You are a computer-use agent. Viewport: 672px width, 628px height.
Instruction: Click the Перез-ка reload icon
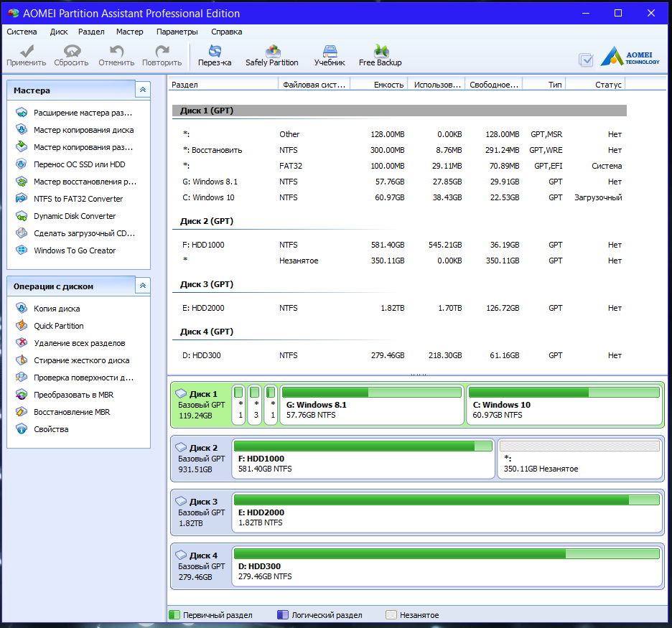point(215,56)
